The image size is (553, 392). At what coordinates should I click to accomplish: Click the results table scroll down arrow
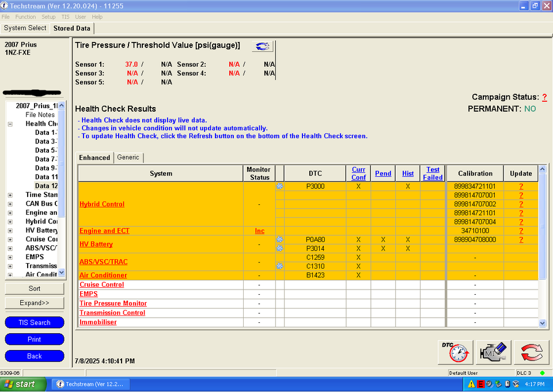[543, 323]
